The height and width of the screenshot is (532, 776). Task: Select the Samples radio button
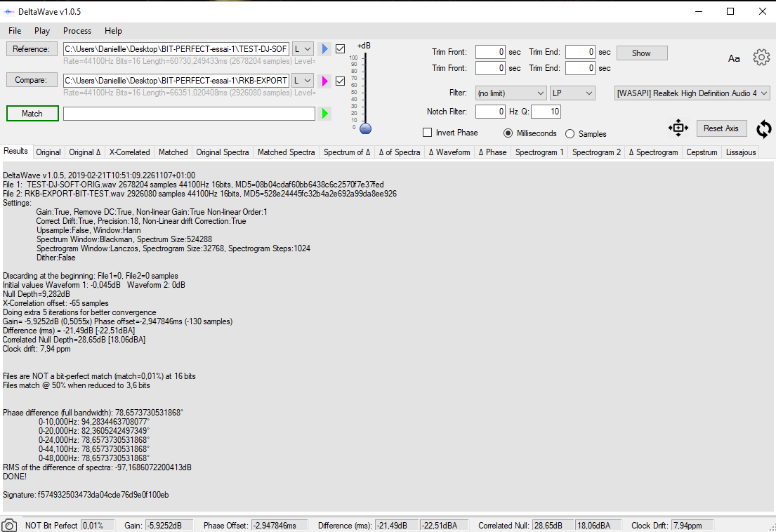570,133
